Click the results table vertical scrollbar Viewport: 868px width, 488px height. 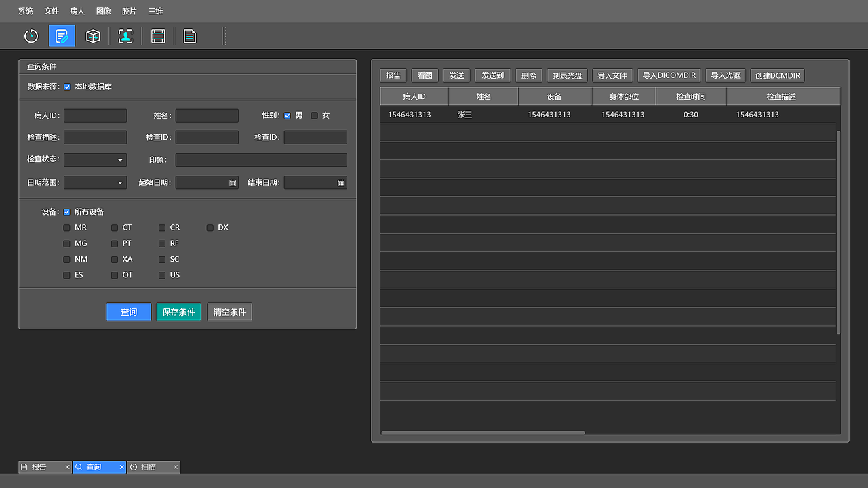838,232
